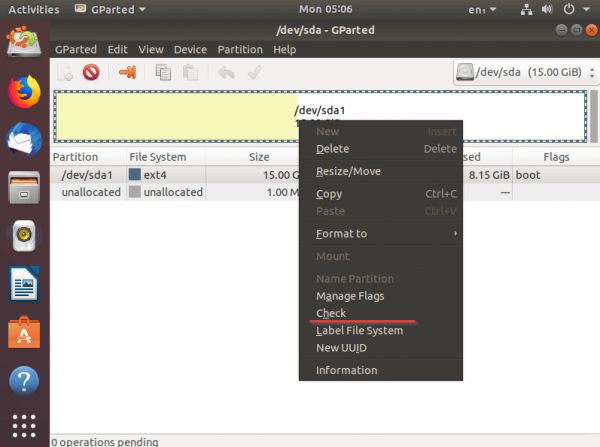The image size is (600, 447).
Task: Open the Help menu in the menu bar
Action: point(284,50)
